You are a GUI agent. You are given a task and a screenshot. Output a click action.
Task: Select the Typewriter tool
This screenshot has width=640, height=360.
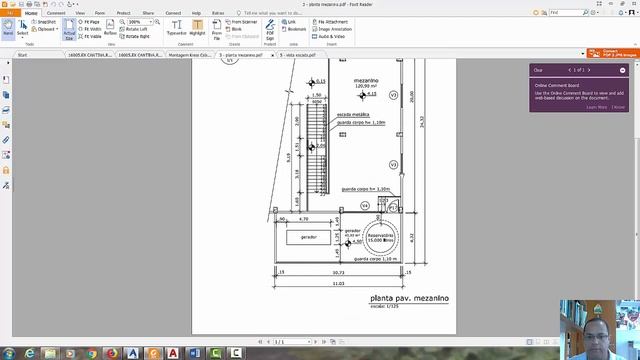176,28
